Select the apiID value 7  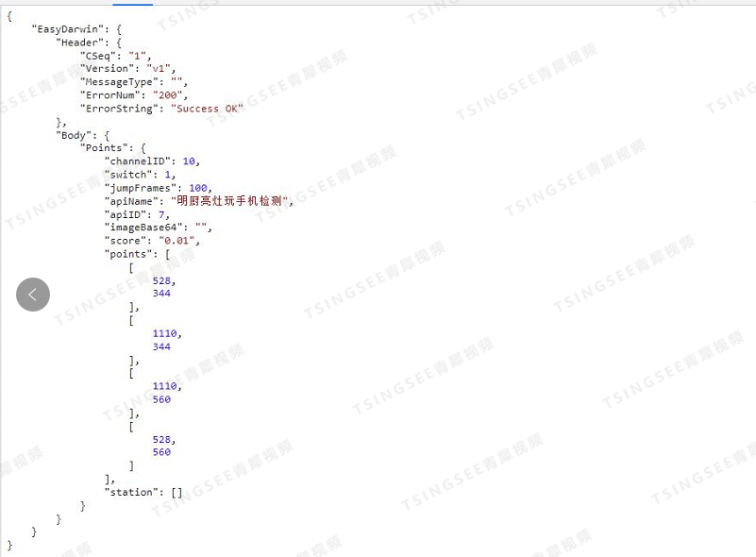(x=161, y=214)
